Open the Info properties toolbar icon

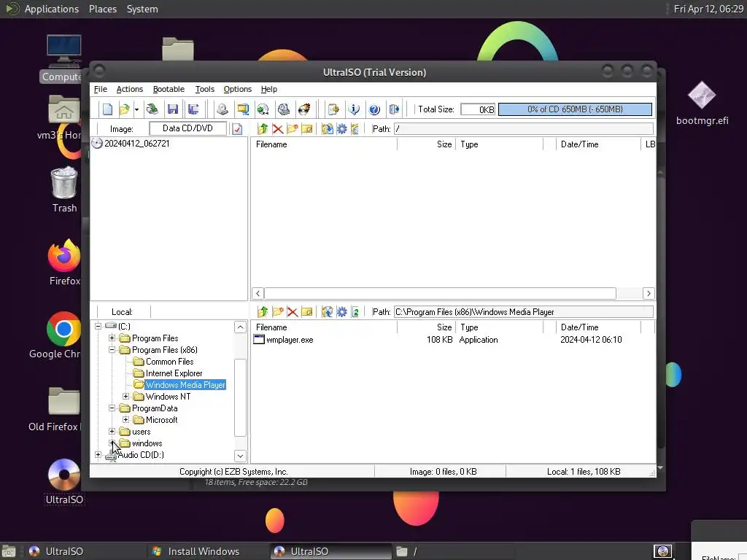(x=354, y=109)
